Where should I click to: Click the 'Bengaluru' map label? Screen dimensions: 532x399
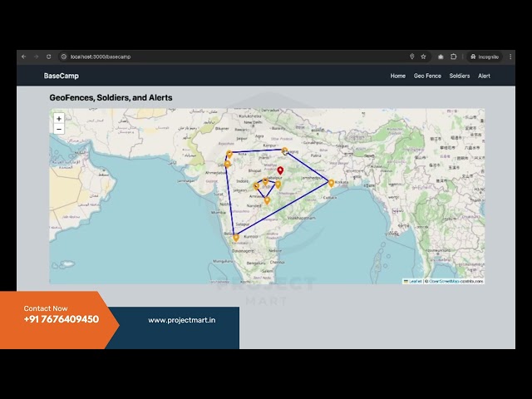coord(256,264)
